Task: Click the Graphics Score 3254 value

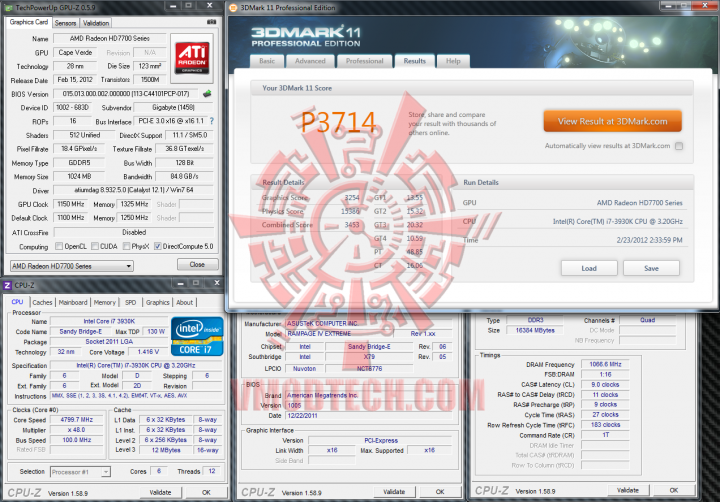Action: (352, 197)
